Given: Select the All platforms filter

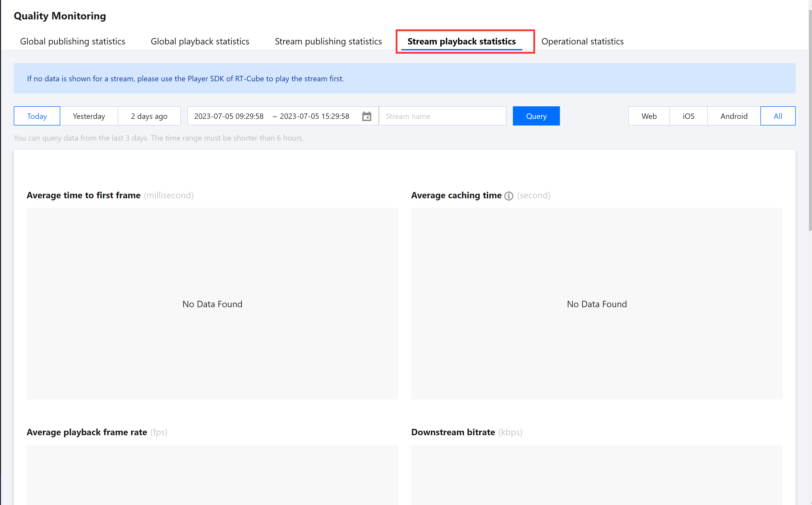Looking at the screenshot, I should click(778, 116).
